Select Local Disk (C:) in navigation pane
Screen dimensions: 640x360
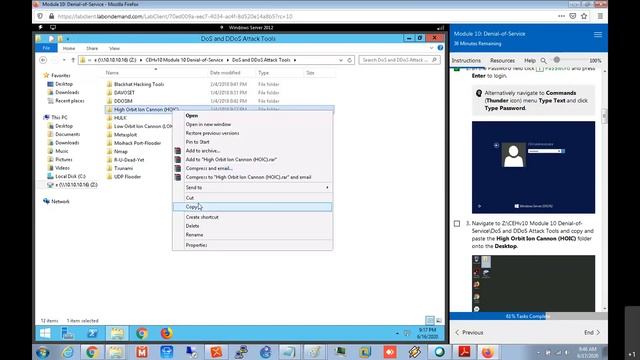point(70,176)
